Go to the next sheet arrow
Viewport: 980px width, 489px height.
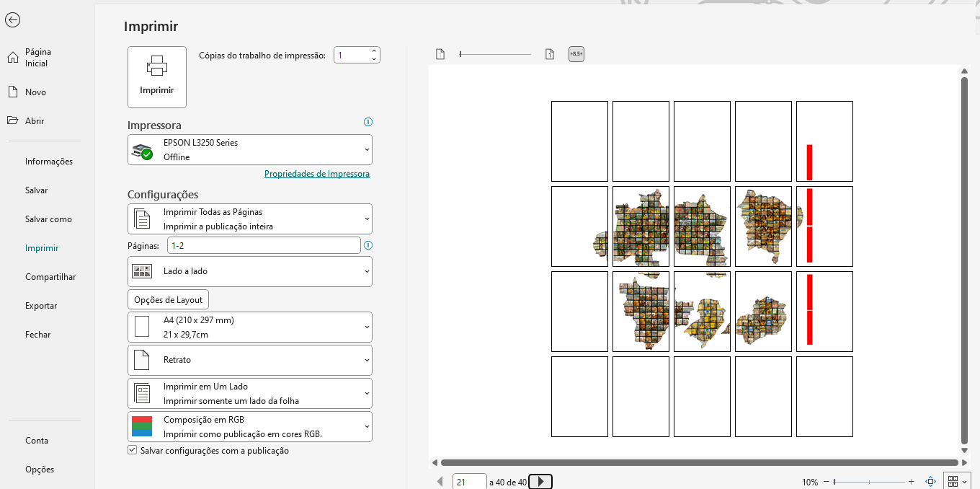coord(540,482)
